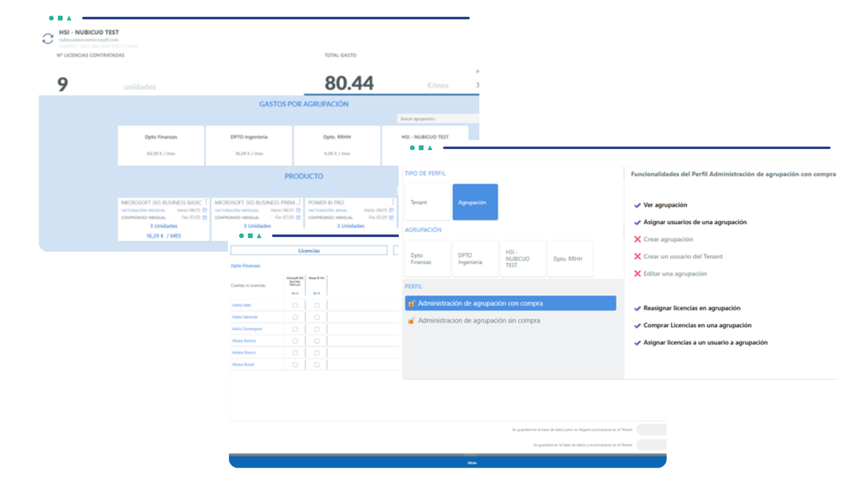
Task: Open the Licencias tab
Action: 309,250
